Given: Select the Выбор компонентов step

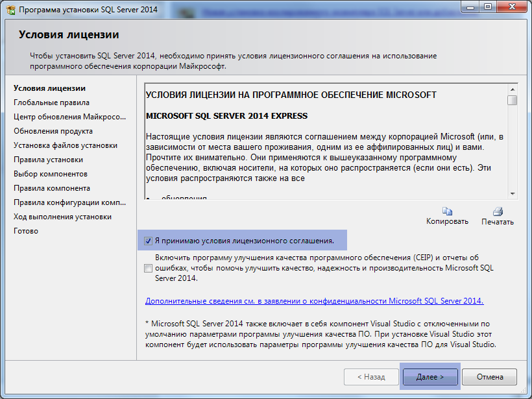Looking at the screenshot, I should point(51,174).
